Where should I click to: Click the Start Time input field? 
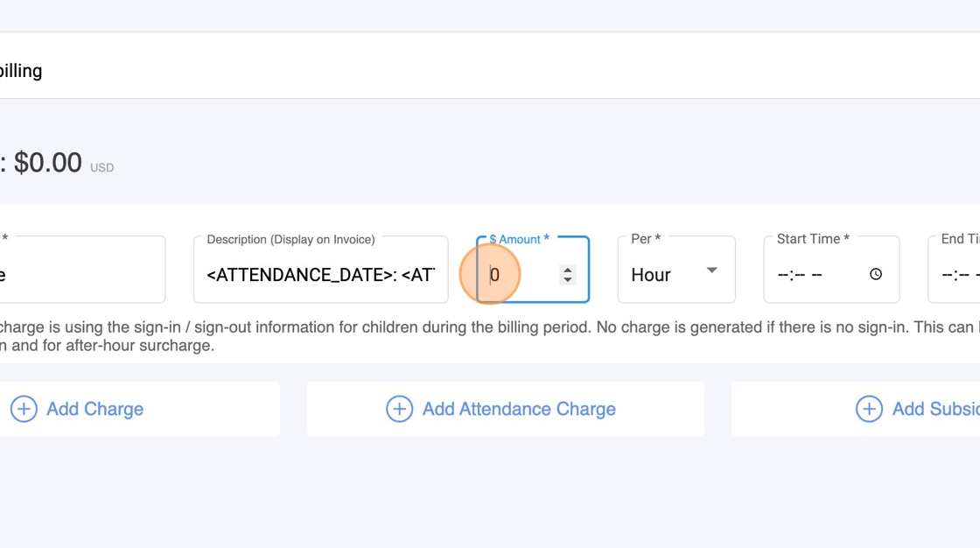831,270
